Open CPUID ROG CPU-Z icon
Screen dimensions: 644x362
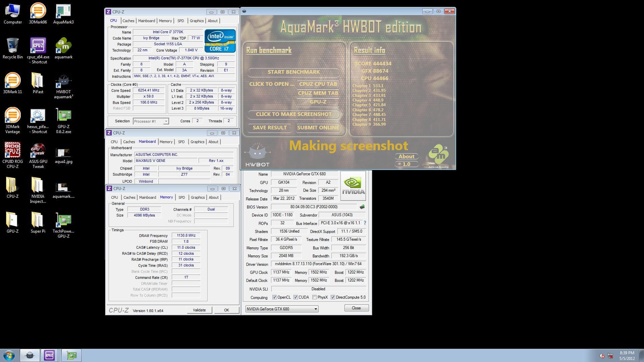coord(12,156)
